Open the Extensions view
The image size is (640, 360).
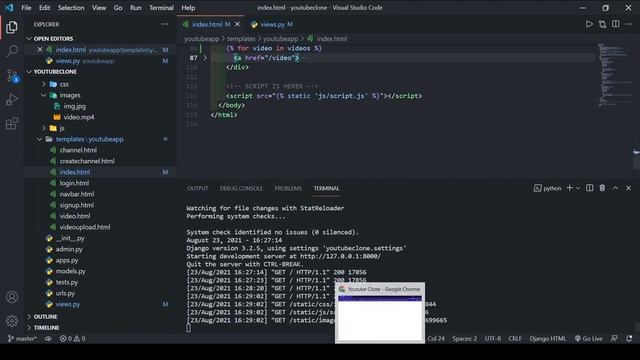(x=12, y=123)
